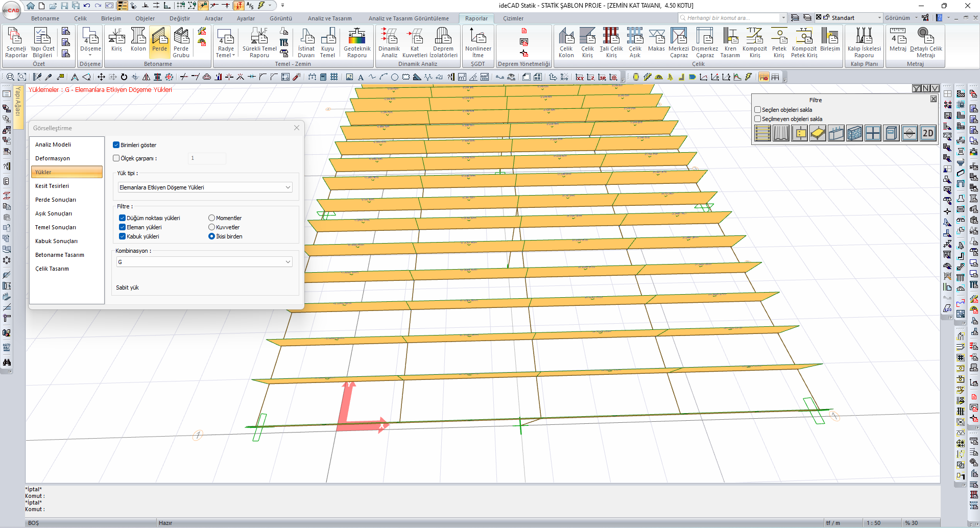
Task: Expand Standart layout dropdown
Action: tap(879, 18)
